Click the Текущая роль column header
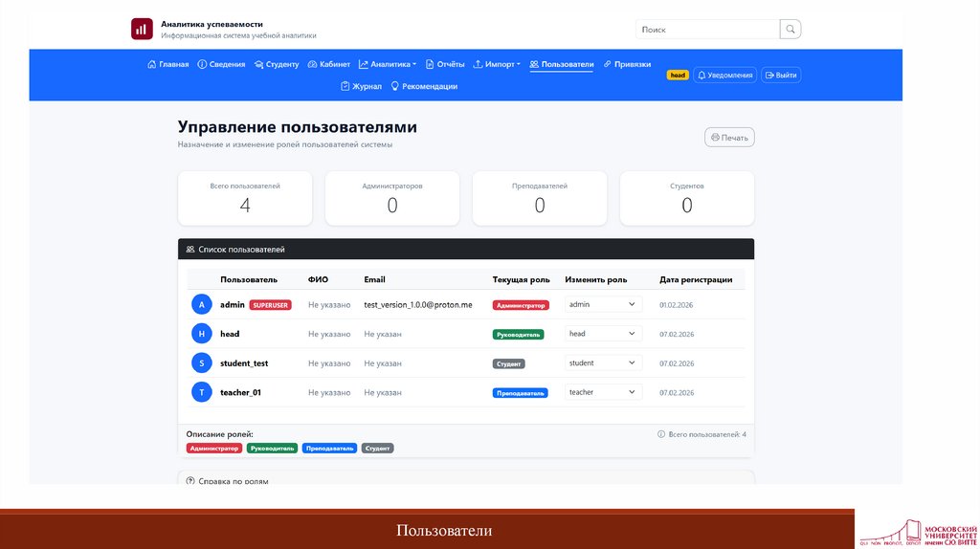The image size is (980, 549). pyautogui.click(x=522, y=280)
